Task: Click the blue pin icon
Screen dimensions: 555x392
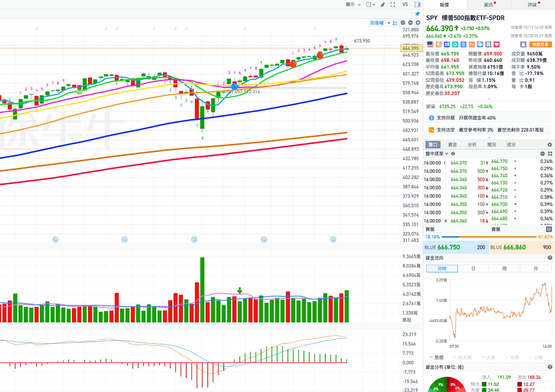Action: [417, 14]
